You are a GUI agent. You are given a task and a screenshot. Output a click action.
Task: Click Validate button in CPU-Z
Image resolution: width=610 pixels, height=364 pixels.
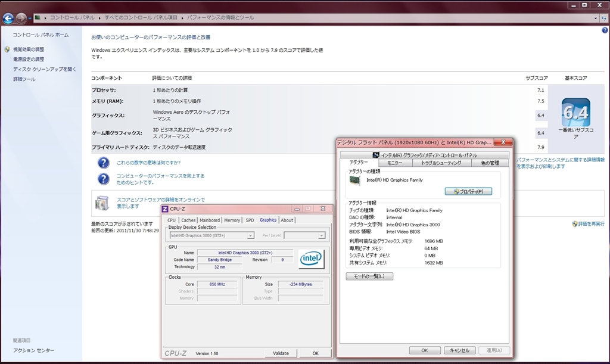tap(281, 353)
